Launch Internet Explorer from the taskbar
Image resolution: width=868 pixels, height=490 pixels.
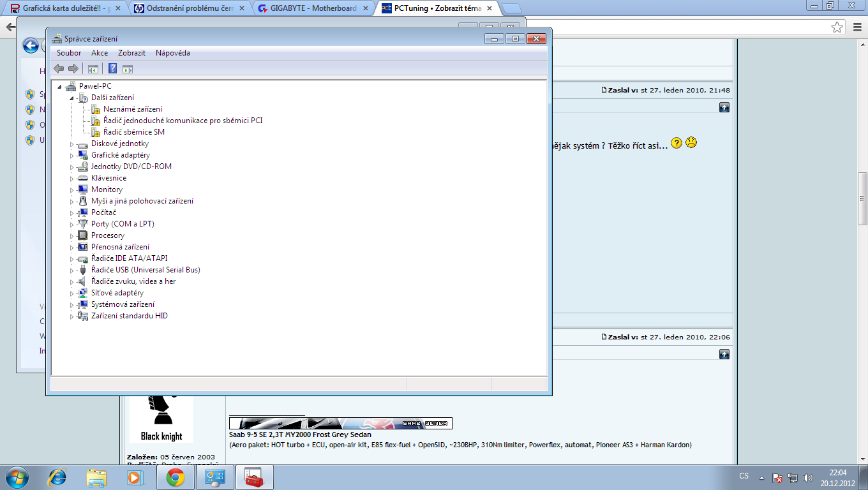[58, 477]
